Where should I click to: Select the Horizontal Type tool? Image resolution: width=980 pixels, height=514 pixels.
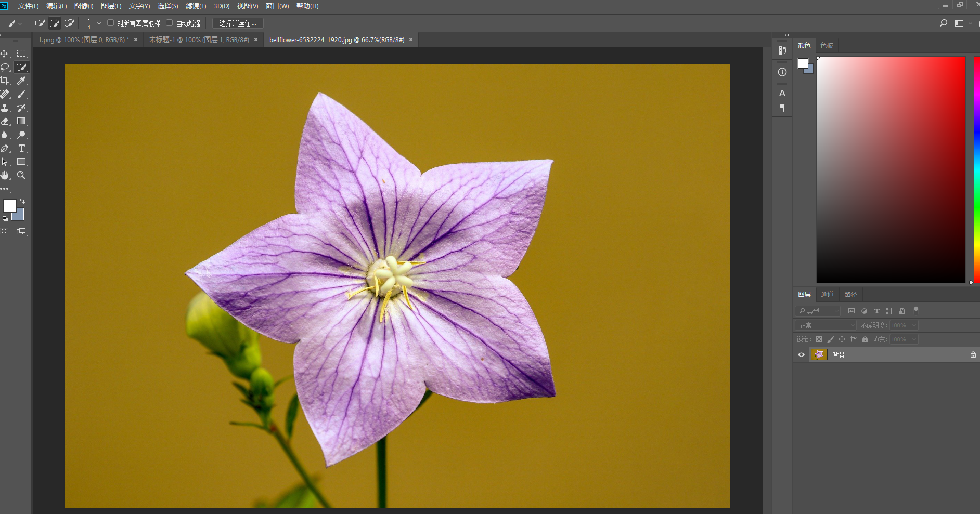click(21, 148)
